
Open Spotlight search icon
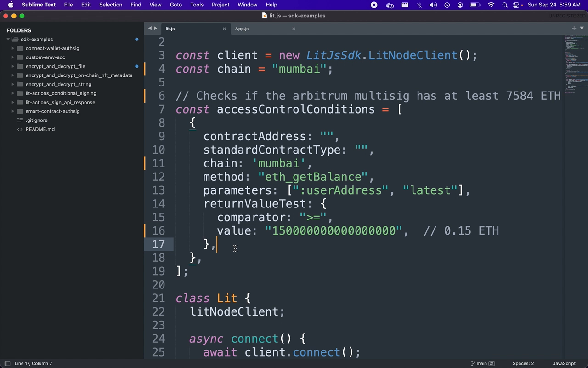coord(505,5)
